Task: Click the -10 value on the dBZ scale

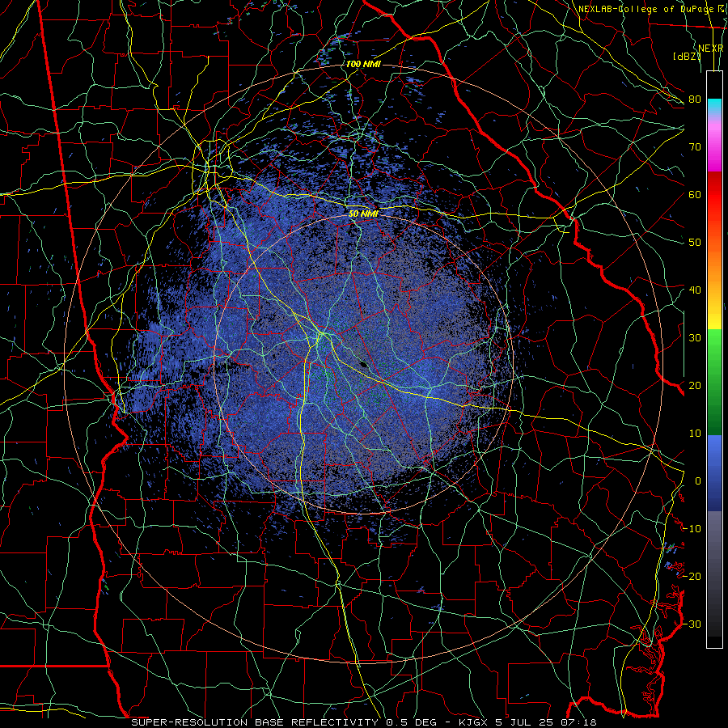Action: click(692, 529)
